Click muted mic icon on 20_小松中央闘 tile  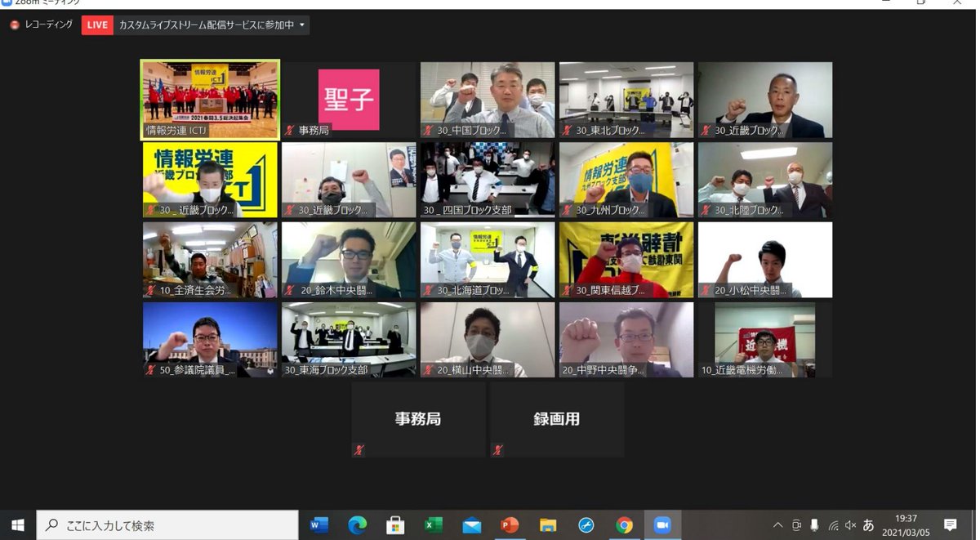point(706,290)
